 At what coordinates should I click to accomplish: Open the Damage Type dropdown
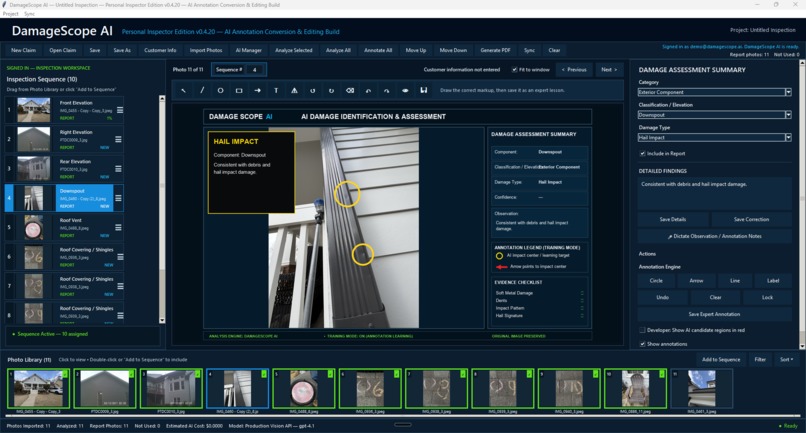tap(788, 137)
